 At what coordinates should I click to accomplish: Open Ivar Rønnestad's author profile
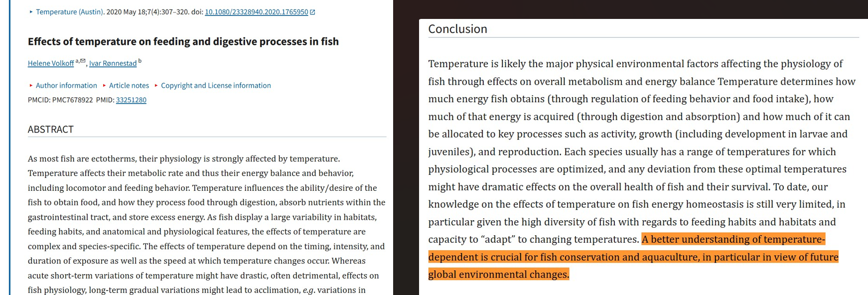pos(113,64)
